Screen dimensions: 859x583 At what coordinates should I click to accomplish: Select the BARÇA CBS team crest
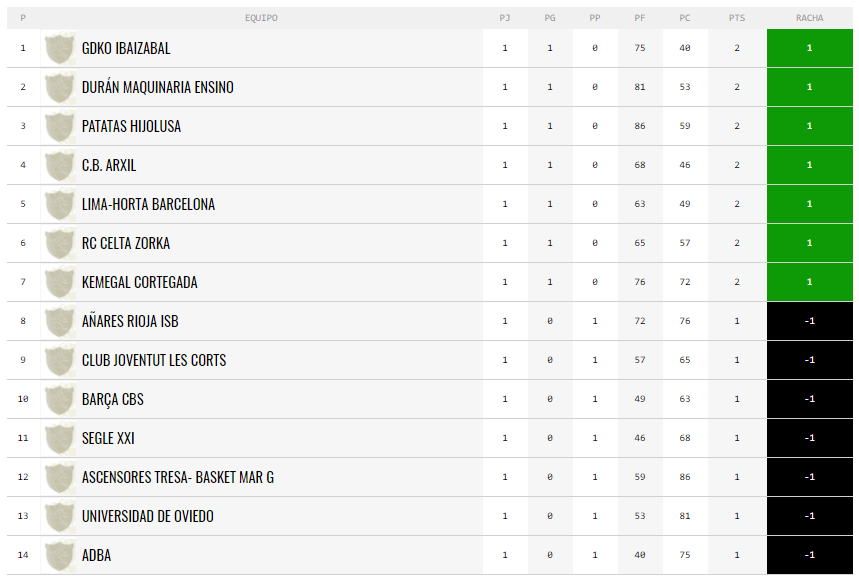59,399
